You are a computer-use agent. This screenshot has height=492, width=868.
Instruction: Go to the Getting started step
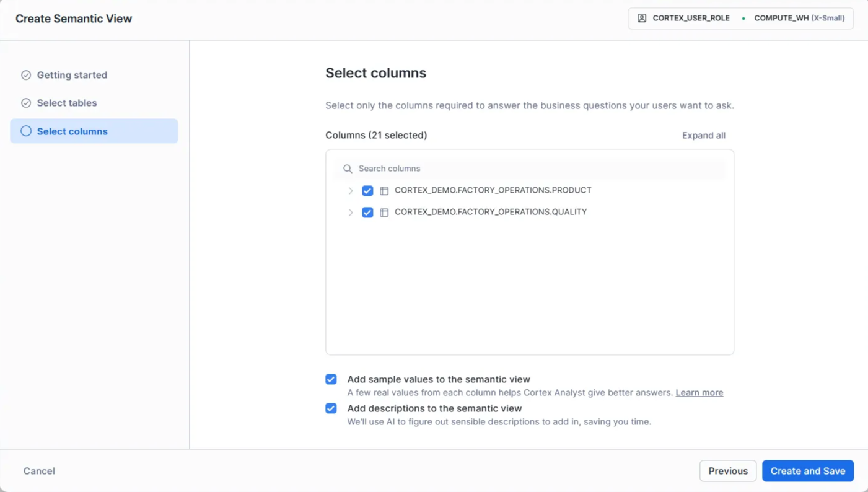click(72, 75)
